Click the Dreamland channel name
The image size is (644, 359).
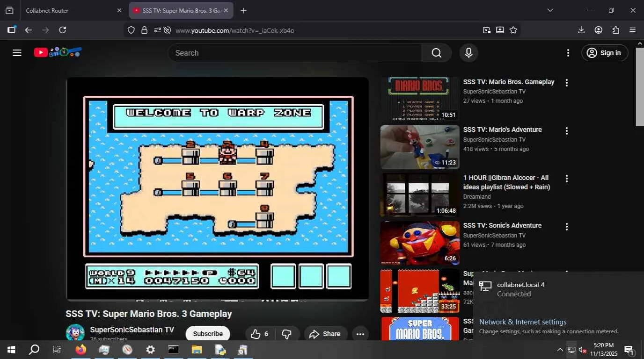pyautogui.click(x=477, y=197)
